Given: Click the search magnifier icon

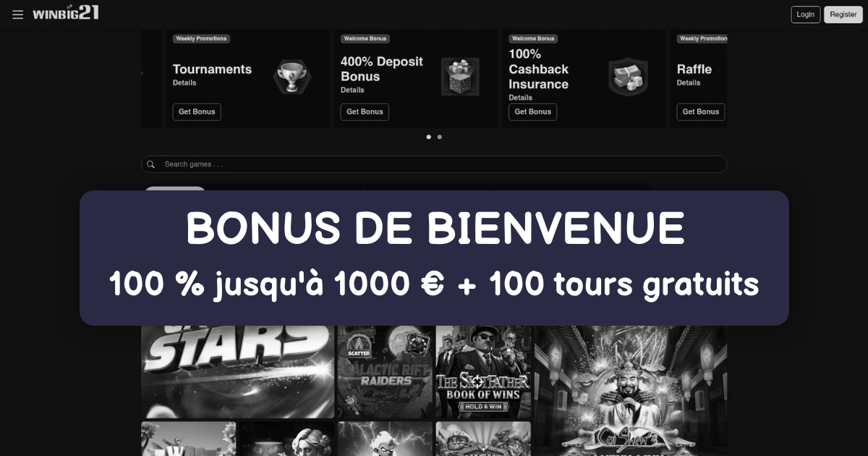Looking at the screenshot, I should tap(151, 164).
